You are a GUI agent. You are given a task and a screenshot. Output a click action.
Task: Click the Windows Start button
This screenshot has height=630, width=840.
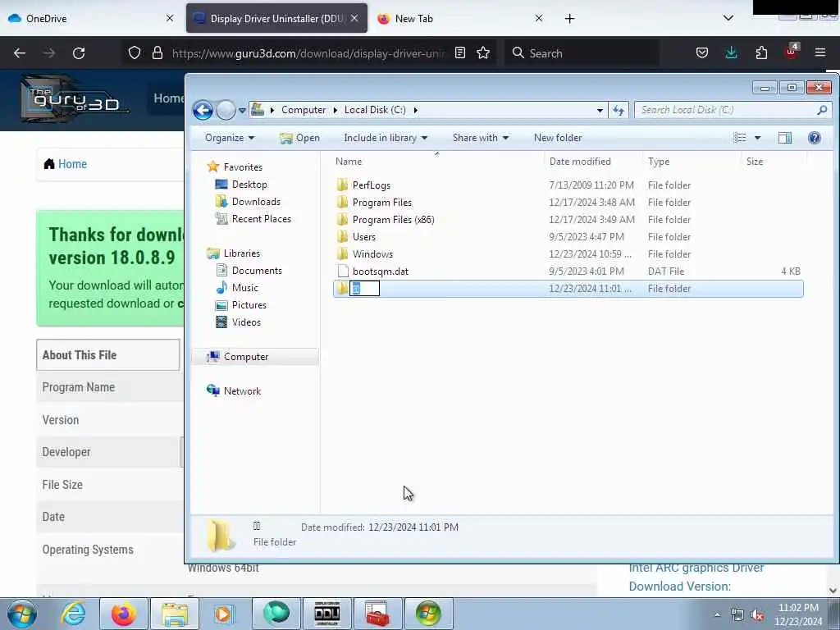coord(22,614)
